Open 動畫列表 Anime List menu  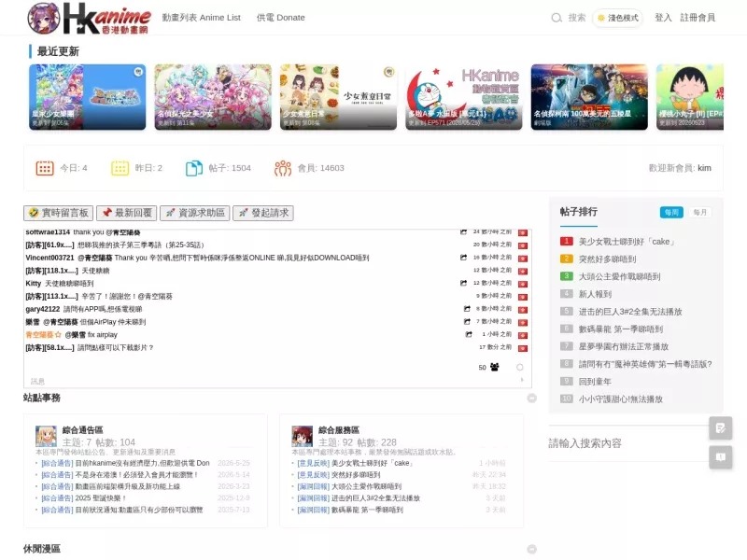201,18
